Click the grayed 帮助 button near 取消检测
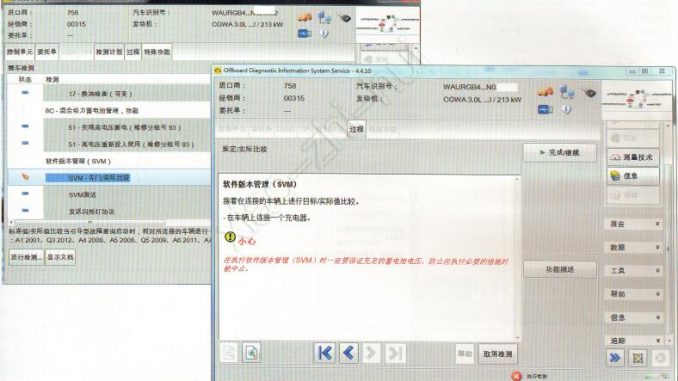Image resolution: width=678 pixels, height=381 pixels. [465, 354]
